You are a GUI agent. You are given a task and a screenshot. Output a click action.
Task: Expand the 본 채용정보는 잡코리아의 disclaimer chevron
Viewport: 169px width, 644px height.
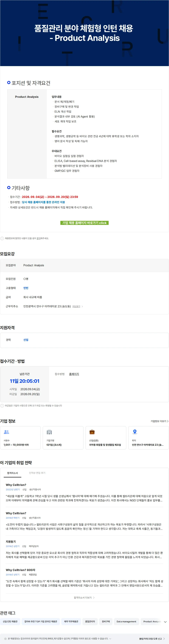(110, 639)
